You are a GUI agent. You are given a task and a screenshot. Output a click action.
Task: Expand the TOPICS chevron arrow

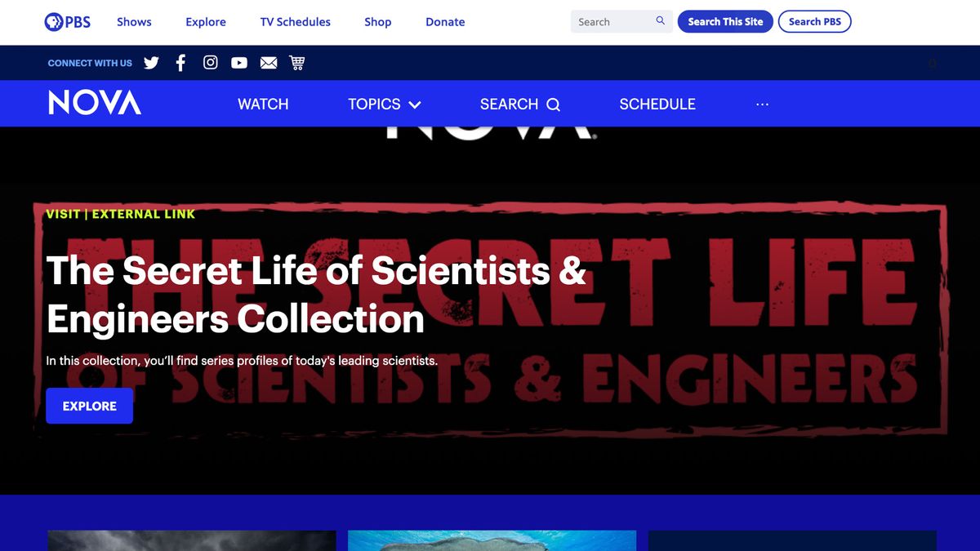[415, 104]
